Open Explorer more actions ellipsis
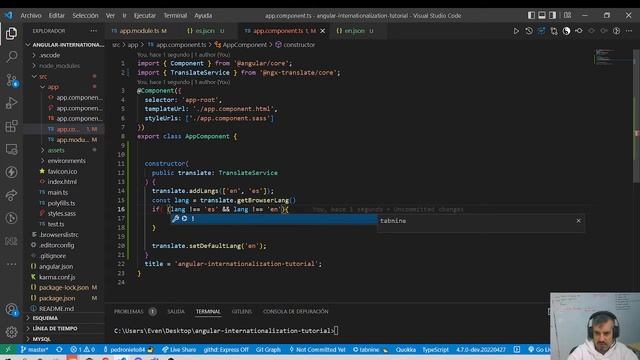640x360 pixels. 93,31
